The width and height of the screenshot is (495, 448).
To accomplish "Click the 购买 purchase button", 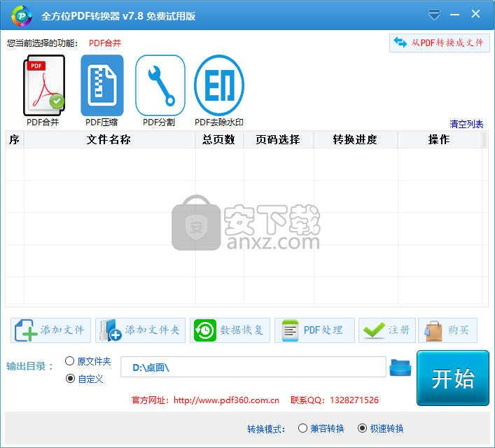I will [447, 330].
